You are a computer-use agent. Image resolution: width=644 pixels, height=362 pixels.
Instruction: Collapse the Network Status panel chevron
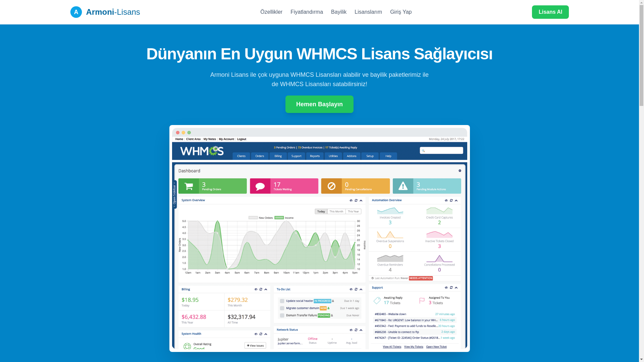pyautogui.click(x=361, y=330)
